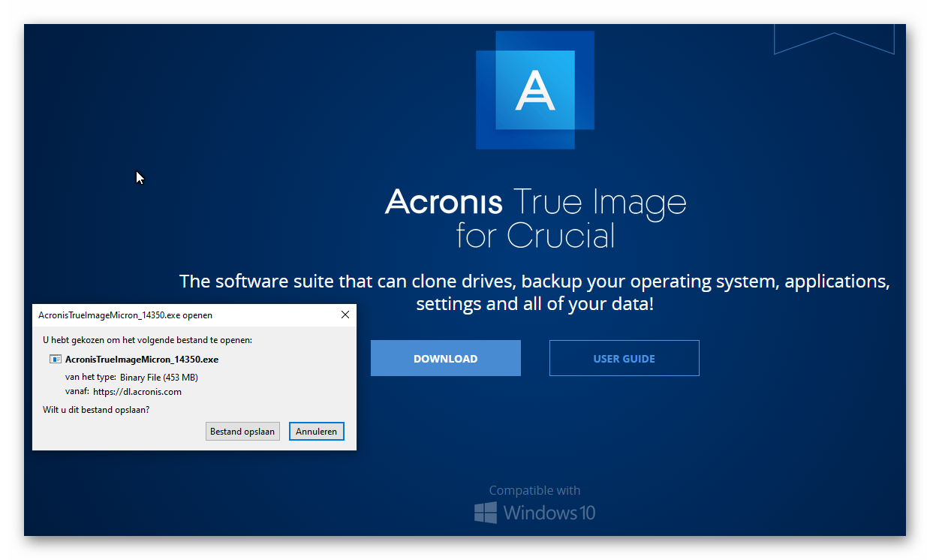Click the 'Acronis True Image' heading
The image size is (930, 560).
tap(535, 202)
